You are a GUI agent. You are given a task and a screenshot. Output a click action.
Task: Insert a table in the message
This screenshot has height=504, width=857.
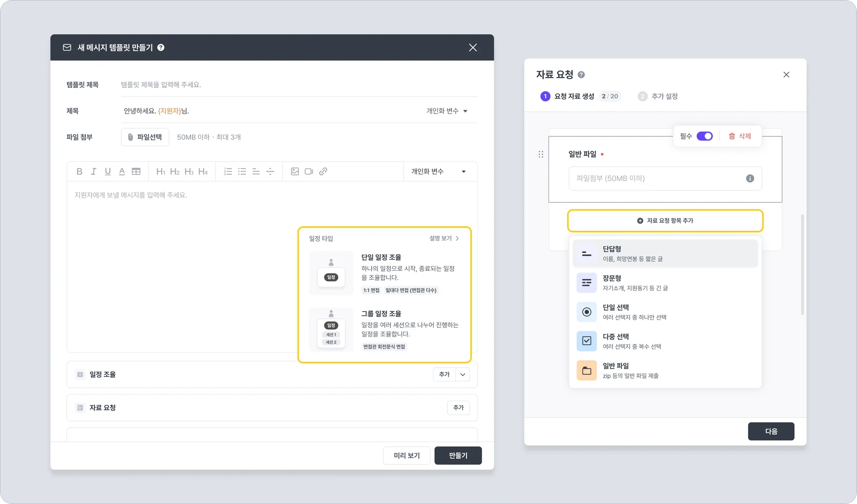[136, 171]
